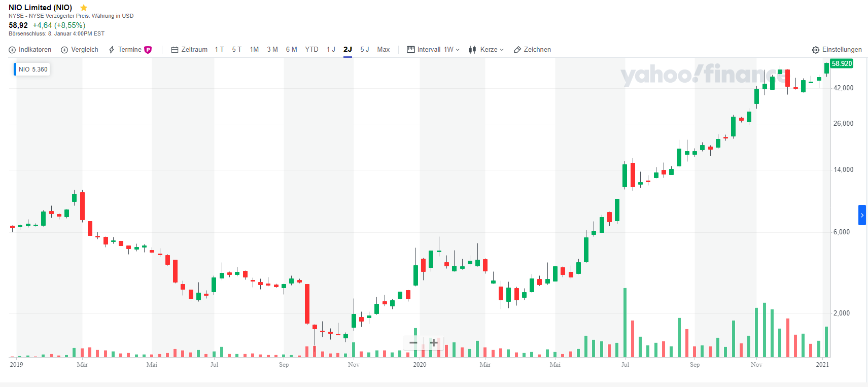Open the Zeitraum date range picker
This screenshot has height=387, width=868.
(x=189, y=50)
